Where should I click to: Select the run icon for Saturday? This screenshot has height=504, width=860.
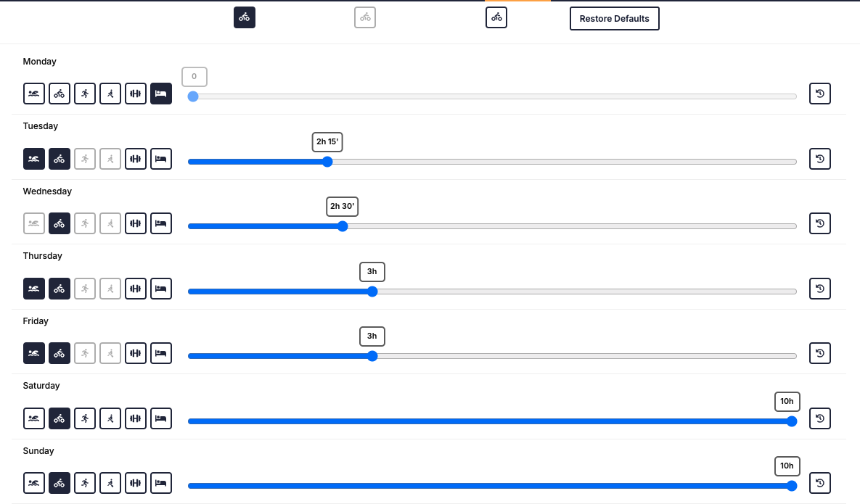pos(85,418)
